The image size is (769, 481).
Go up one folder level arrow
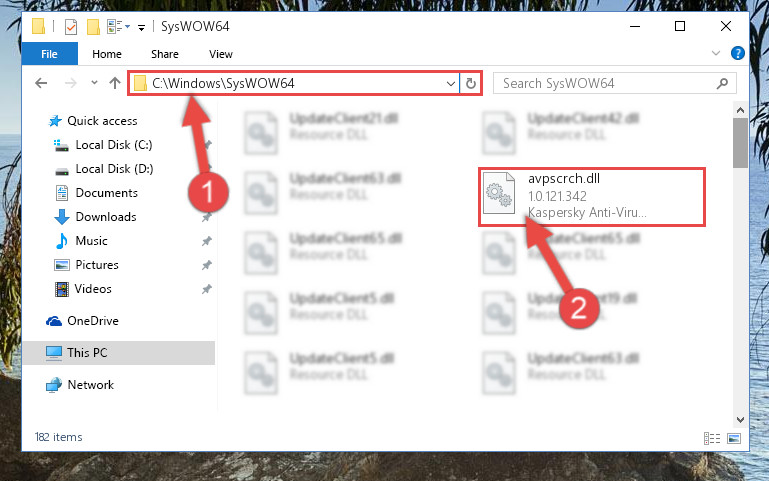(x=115, y=83)
